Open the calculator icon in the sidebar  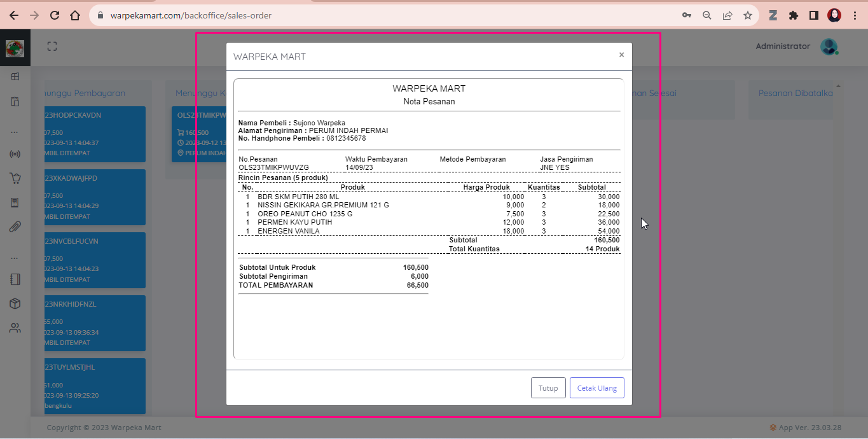pyautogui.click(x=15, y=203)
